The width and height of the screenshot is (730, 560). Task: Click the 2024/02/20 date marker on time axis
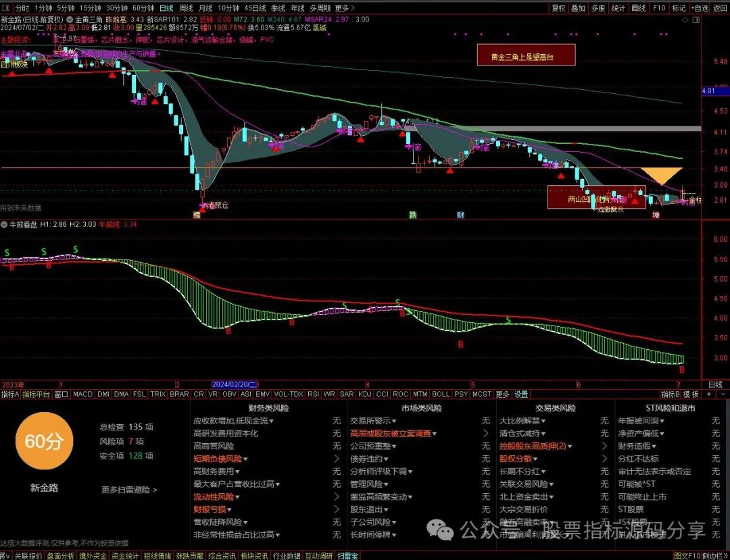coord(234,384)
